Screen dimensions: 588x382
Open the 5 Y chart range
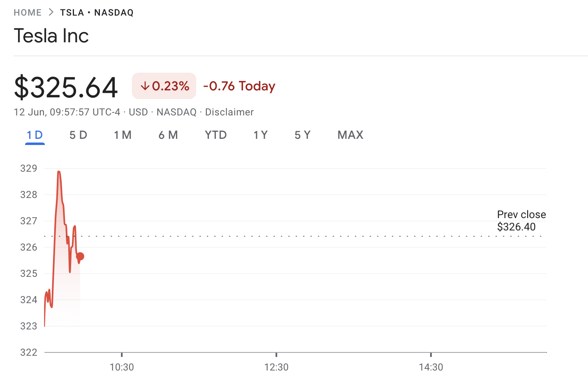tap(303, 135)
